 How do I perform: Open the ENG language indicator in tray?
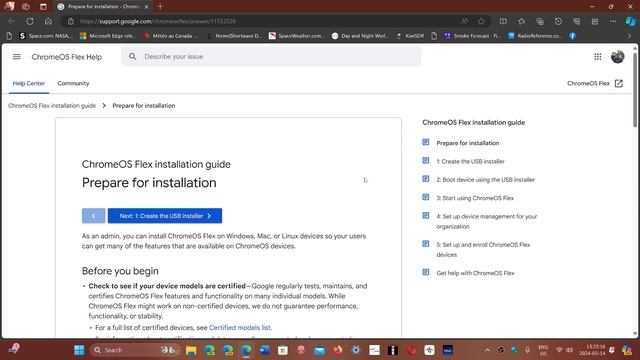point(543,350)
